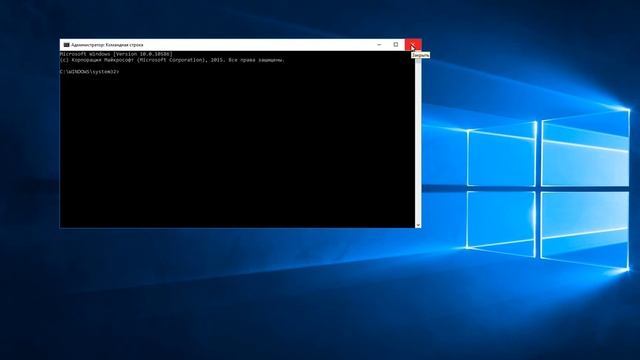Click the vertical scrollbar track in Command Prompt

[418, 139]
